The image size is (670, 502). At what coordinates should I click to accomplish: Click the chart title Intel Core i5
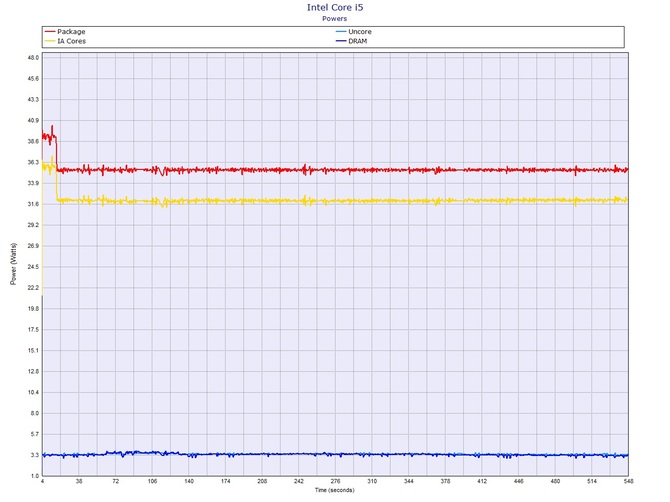335,7
